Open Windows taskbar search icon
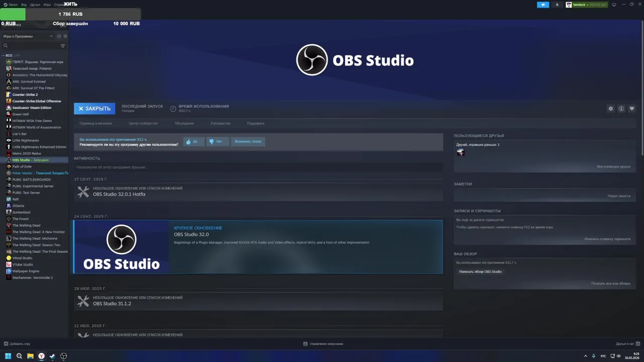The height and width of the screenshot is (362, 644). point(19,356)
